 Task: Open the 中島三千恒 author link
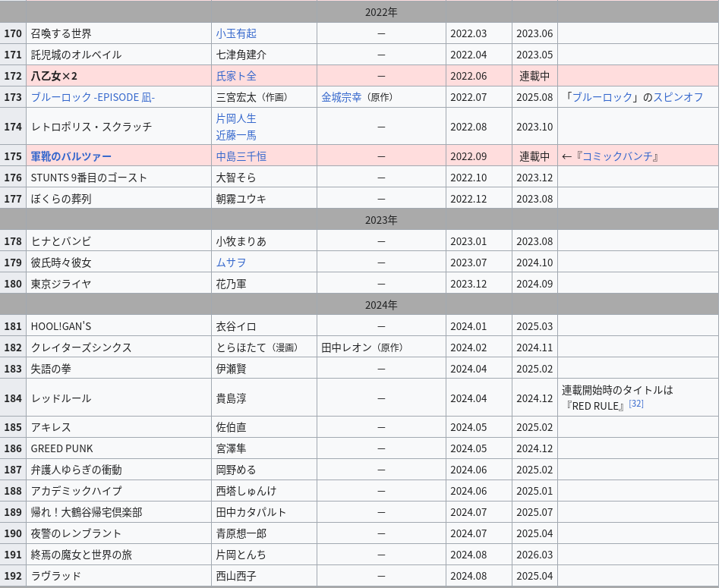tap(241, 156)
